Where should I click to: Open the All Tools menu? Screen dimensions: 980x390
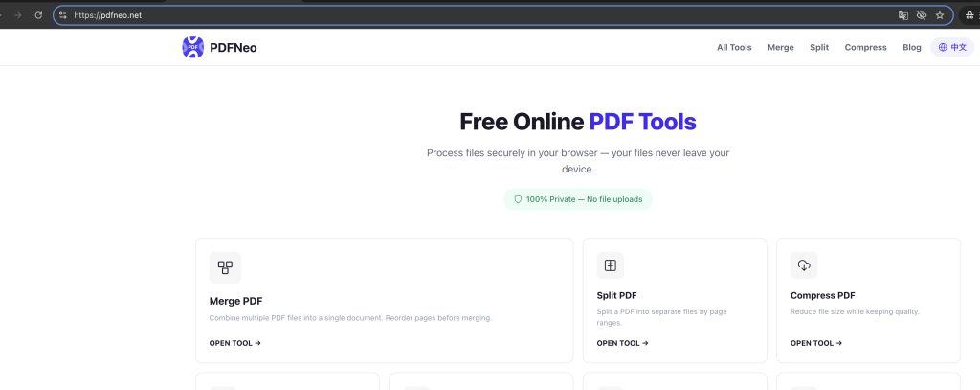point(734,47)
